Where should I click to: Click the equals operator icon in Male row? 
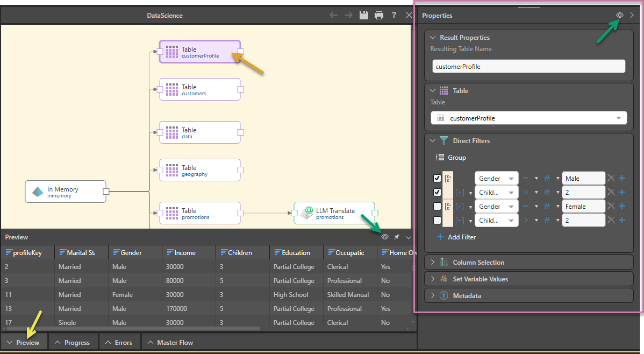pyautogui.click(x=526, y=179)
